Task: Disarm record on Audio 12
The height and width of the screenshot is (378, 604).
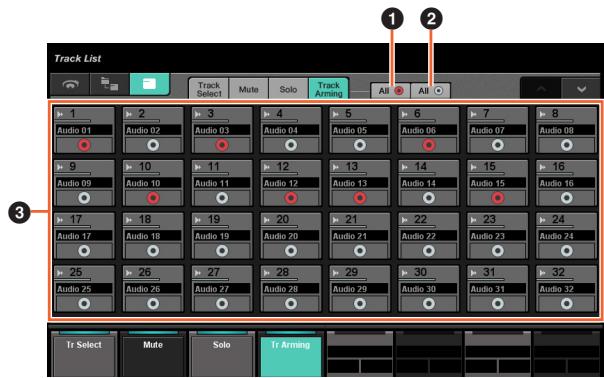Action: click(291, 198)
